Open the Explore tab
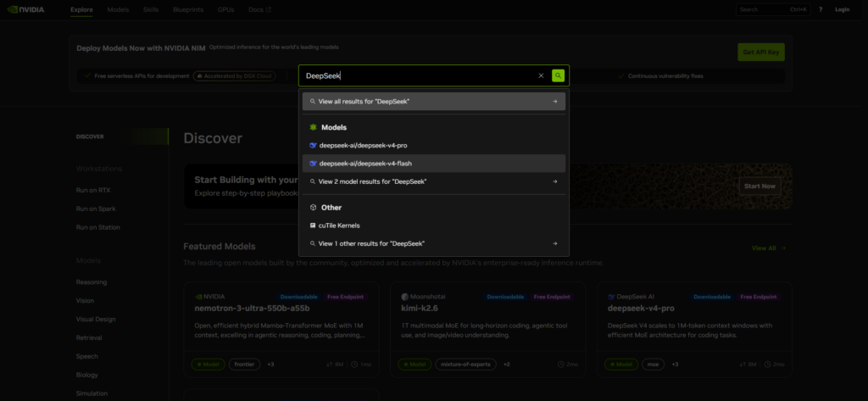The image size is (868, 401). coord(81,9)
